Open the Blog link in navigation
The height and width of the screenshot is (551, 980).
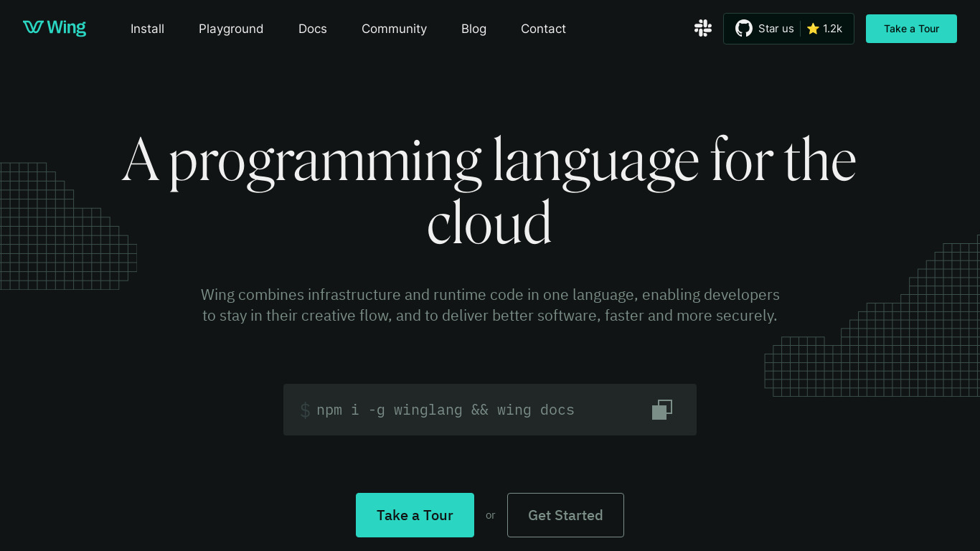473,29
